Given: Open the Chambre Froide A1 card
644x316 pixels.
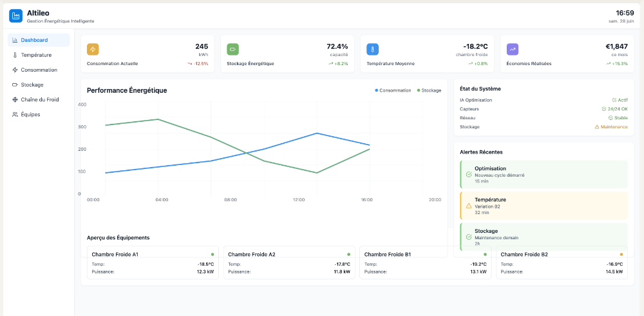Looking at the screenshot, I should tap(153, 262).
